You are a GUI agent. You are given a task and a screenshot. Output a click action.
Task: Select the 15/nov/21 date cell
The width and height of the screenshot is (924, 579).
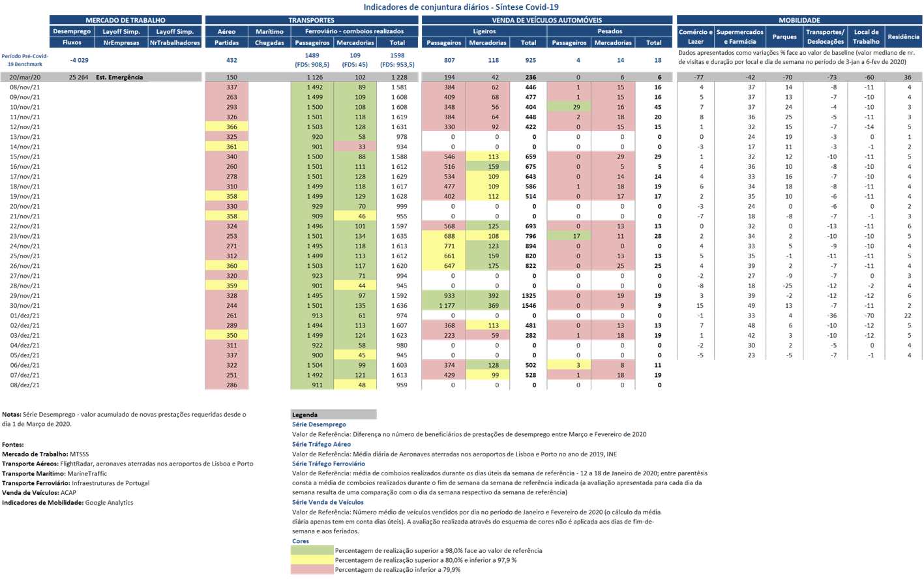(25, 156)
